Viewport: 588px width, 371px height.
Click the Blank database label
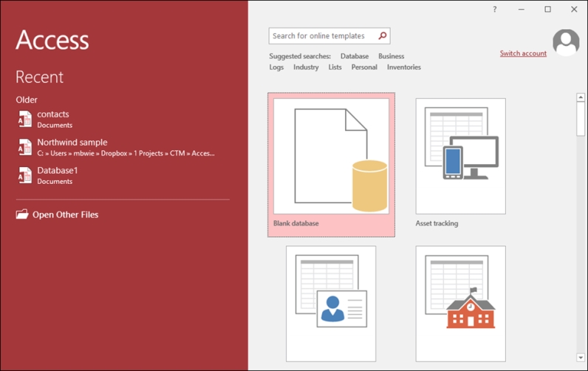coord(296,223)
